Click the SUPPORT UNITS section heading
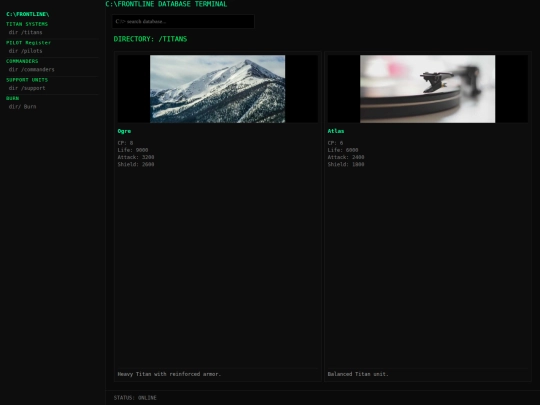The height and width of the screenshot is (405, 540). coord(27,80)
